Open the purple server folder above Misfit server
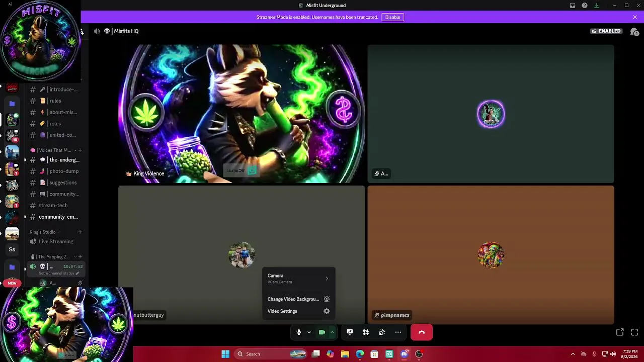This screenshot has width=644, height=362. (12, 104)
